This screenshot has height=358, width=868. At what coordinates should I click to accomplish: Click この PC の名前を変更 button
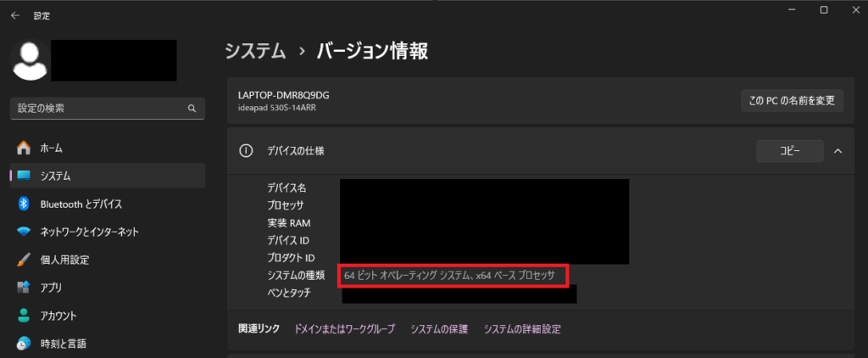coord(792,101)
